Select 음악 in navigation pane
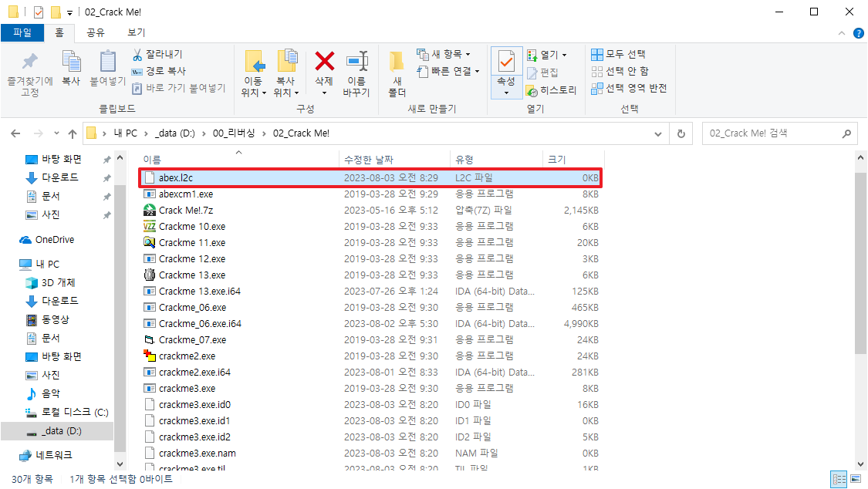Viewport: 868px width, 489px height. (x=51, y=393)
